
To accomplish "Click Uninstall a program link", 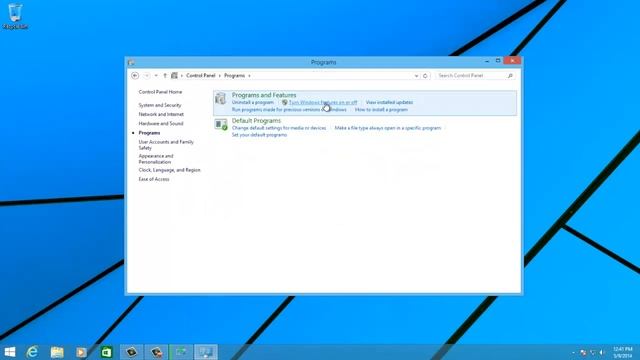I will pyautogui.click(x=253, y=102).
